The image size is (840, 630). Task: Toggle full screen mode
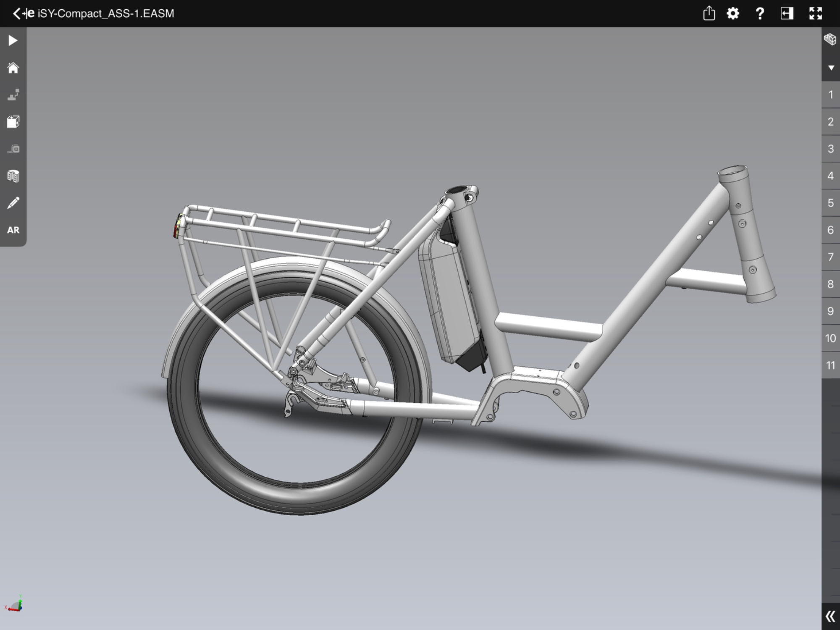(815, 13)
